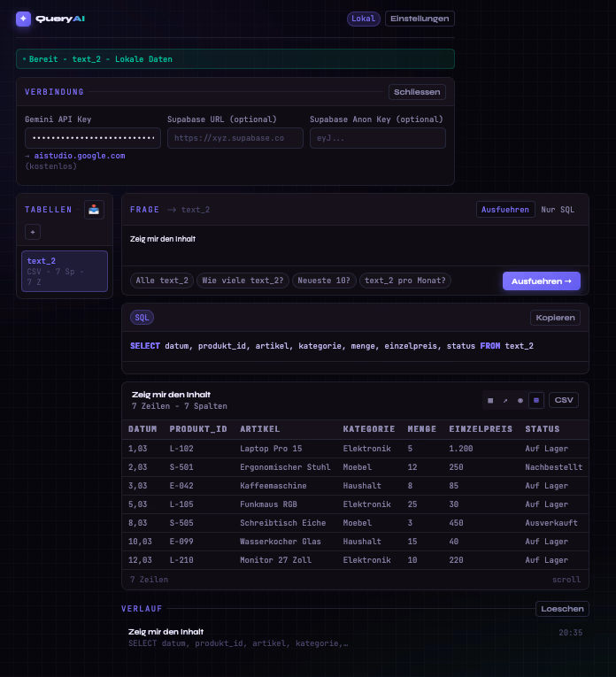The width and height of the screenshot is (616, 677).
Task: Click the '7 Zeilen' table footer
Action: coord(150,580)
